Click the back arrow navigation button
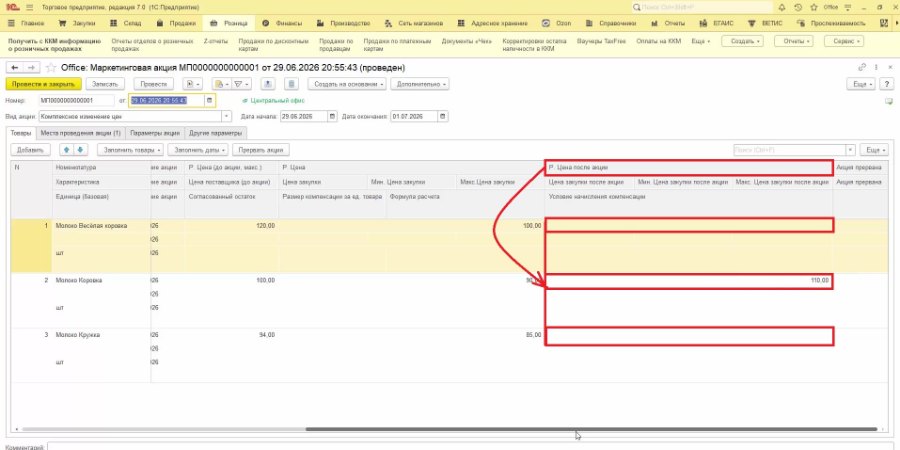900x450 pixels. pyautogui.click(x=15, y=68)
